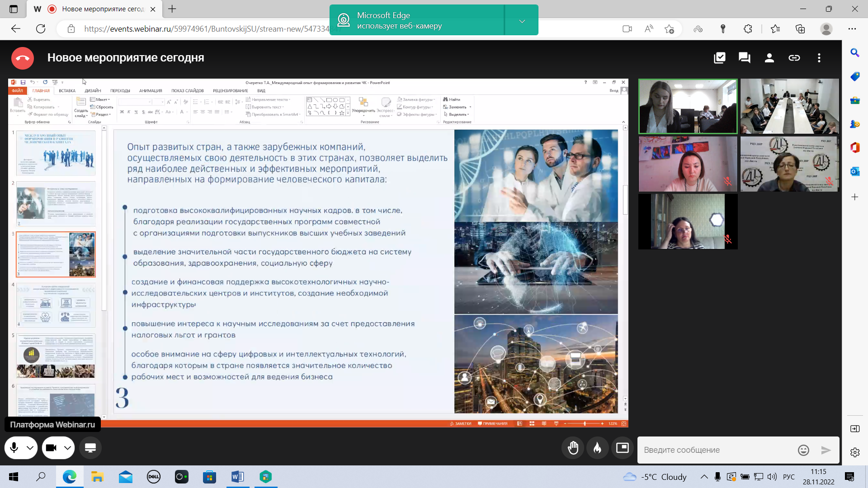Open the participants list icon

(x=769, y=58)
